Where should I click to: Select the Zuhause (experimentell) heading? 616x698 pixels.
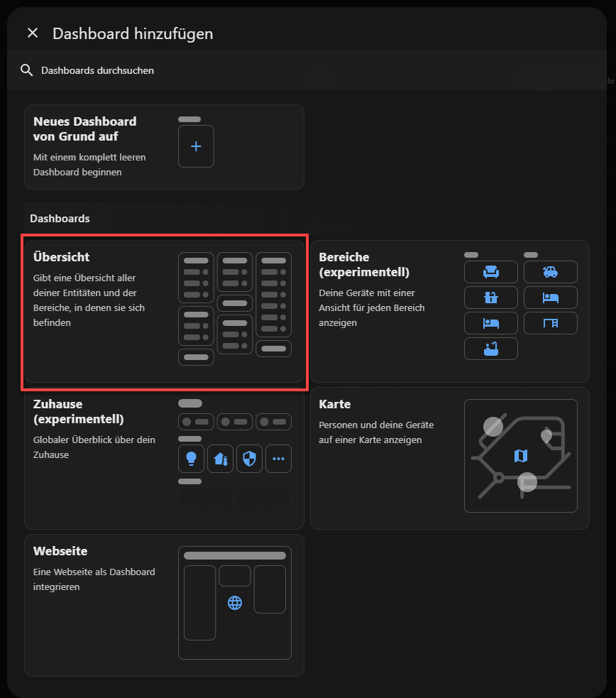79,411
